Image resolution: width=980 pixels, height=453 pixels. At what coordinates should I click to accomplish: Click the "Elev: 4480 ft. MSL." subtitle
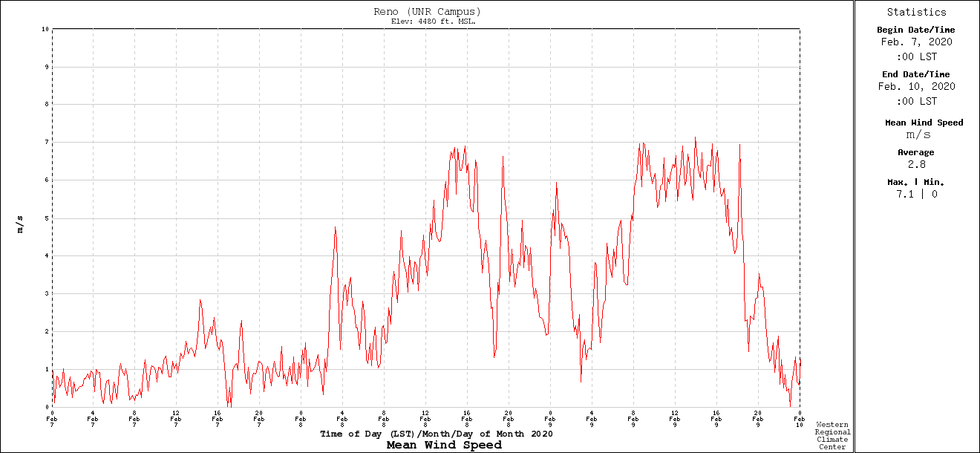tap(433, 22)
